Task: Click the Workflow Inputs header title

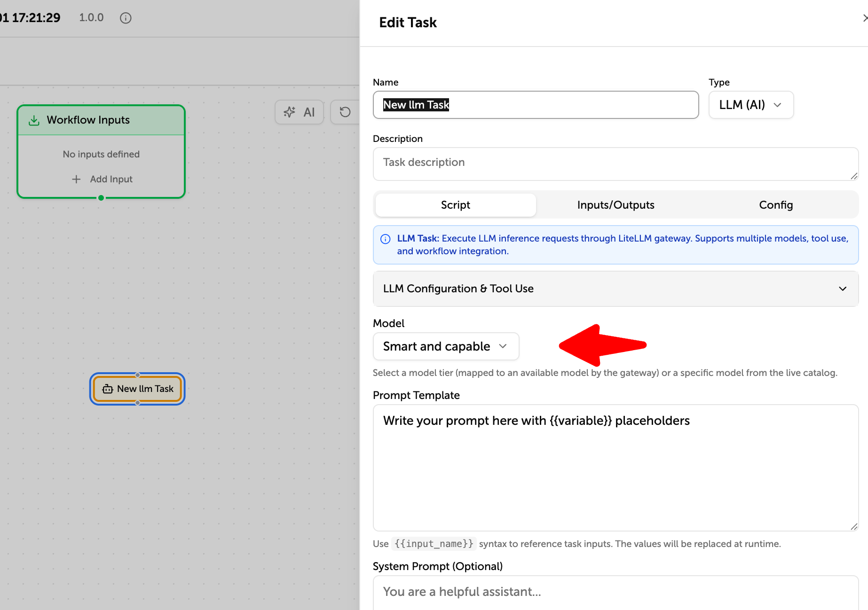Action: click(x=88, y=120)
